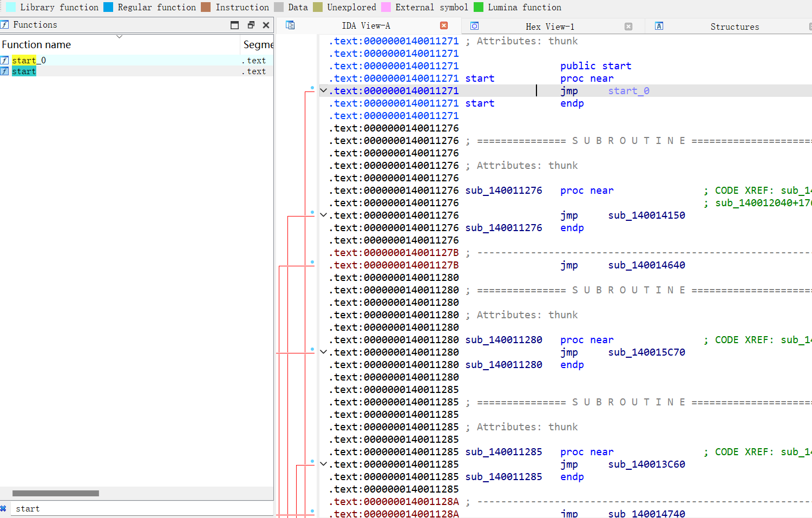Collapse the start function at 140011271
This screenshot has height=518, width=812.
pos(324,91)
